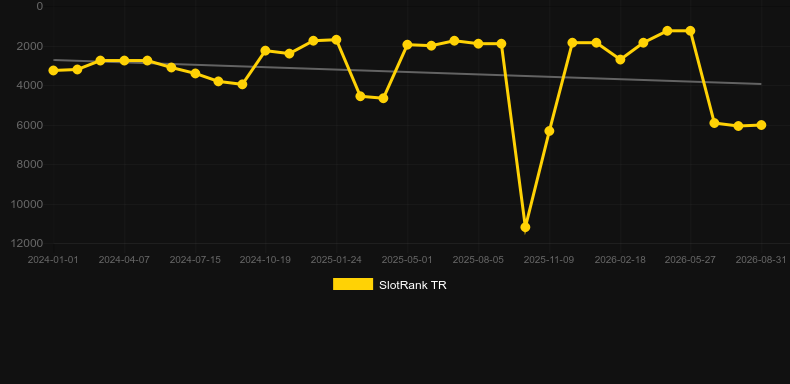
Task: Click the '2025-11-09' axis label
Action: tap(549, 260)
